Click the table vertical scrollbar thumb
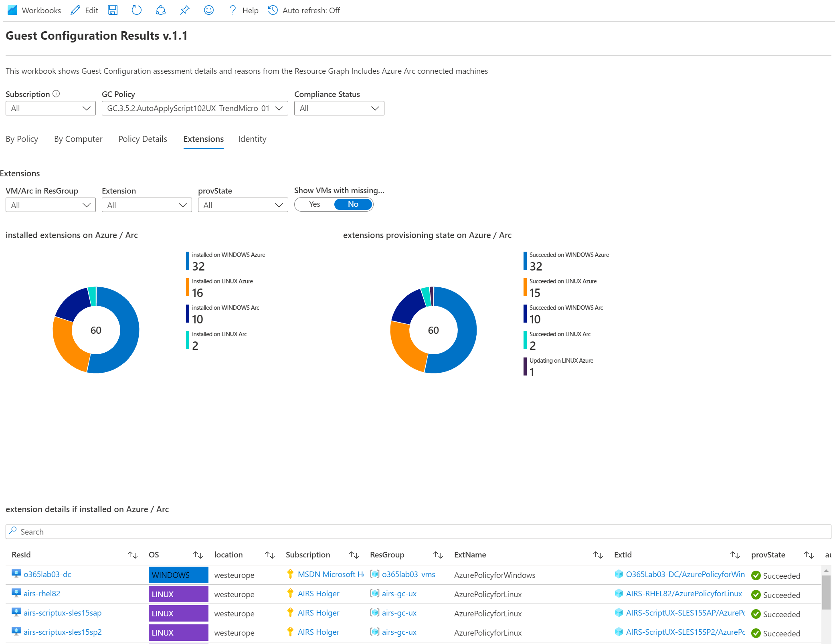 tap(826, 592)
